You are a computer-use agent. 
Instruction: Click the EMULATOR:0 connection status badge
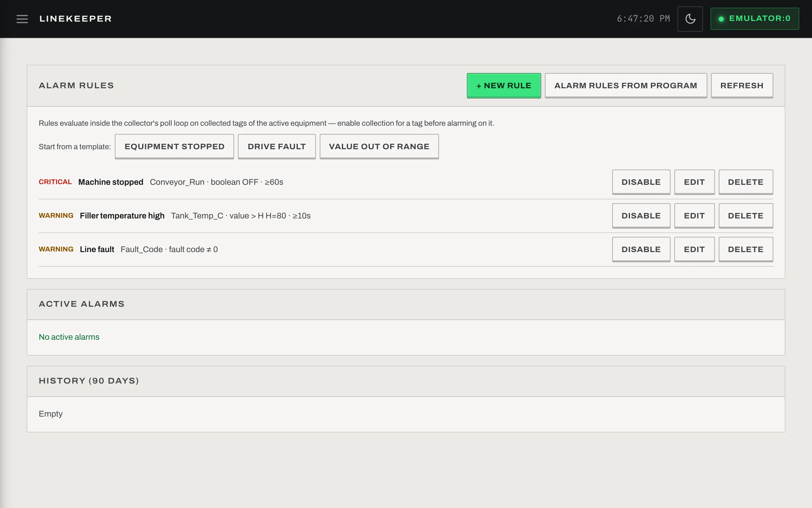click(x=754, y=19)
